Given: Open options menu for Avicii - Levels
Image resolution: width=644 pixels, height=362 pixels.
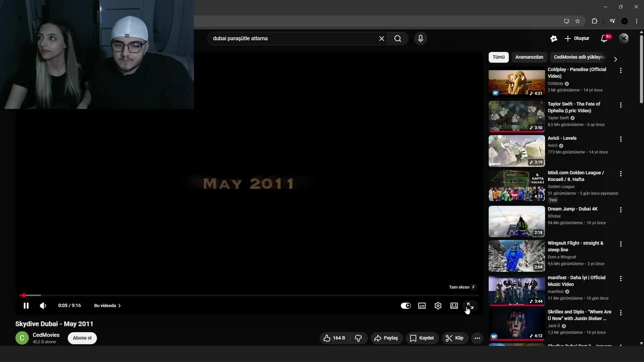Looking at the screenshot, I should [620, 139].
